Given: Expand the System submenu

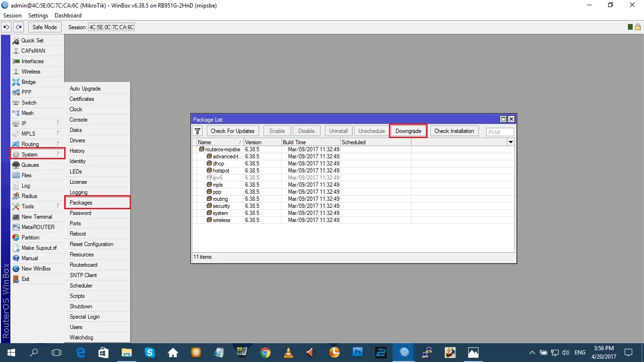Looking at the screenshot, I should [x=37, y=154].
